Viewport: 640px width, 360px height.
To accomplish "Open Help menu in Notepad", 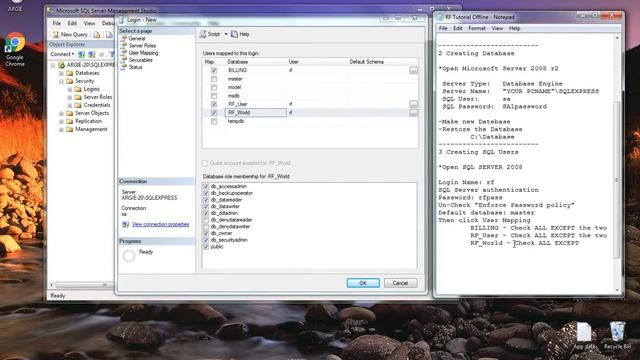I will tap(514, 28).
